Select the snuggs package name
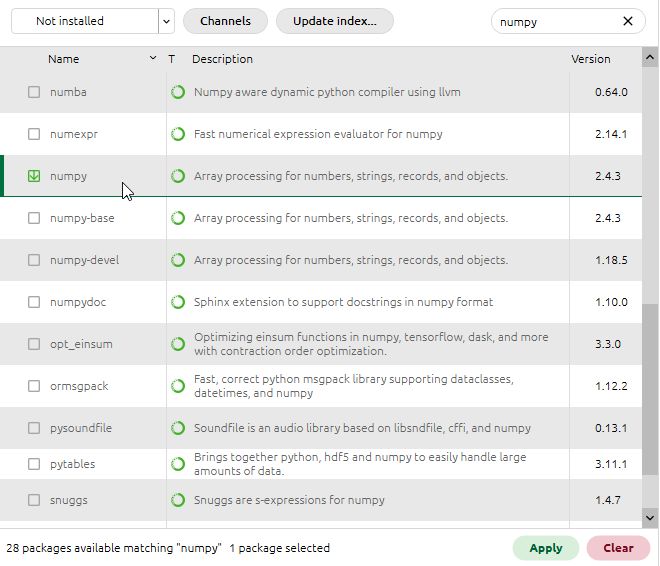Viewport: 660px width, 566px height. coord(69,500)
